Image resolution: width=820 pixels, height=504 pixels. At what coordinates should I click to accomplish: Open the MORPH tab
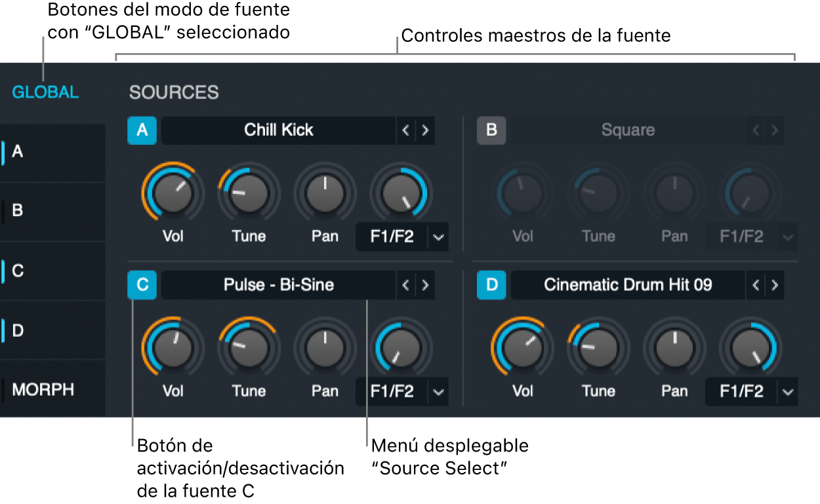52,389
